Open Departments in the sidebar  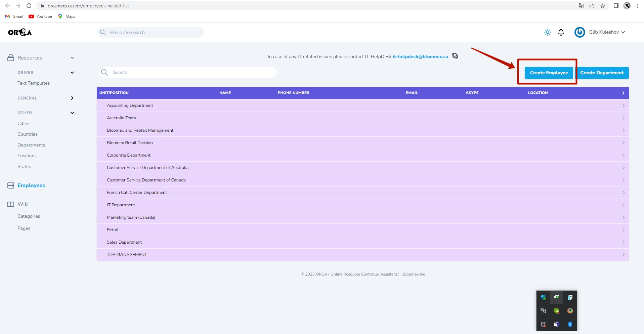(31, 145)
